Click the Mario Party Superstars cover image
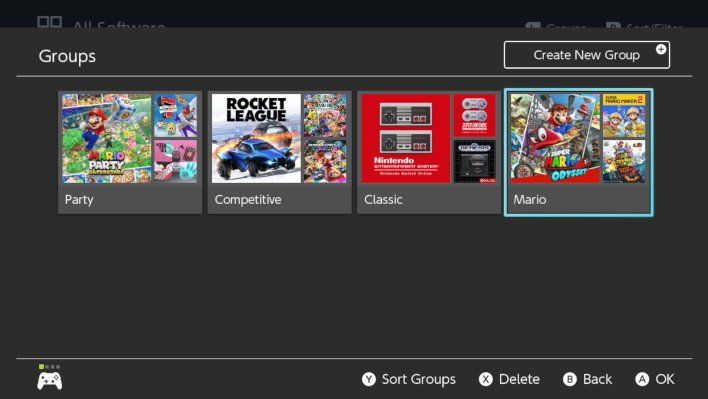Screen dimensions: 708x399 pos(107,138)
